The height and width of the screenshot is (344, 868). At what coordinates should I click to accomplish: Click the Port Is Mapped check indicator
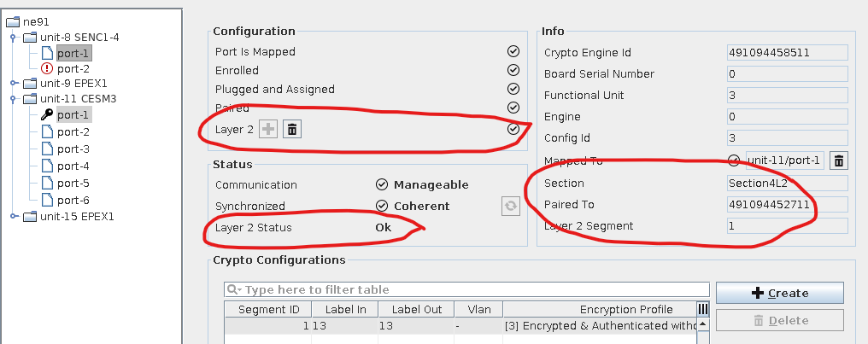[513, 51]
